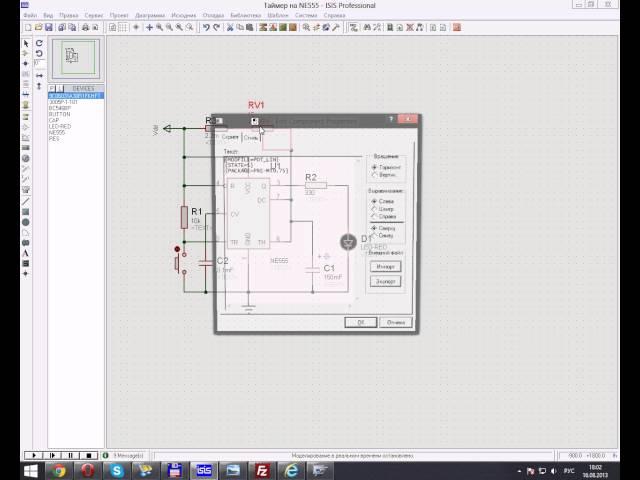Viewport: 640px width, 480px height.
Task: Click the cut scissors icon
Action: (x=230, y=27)
